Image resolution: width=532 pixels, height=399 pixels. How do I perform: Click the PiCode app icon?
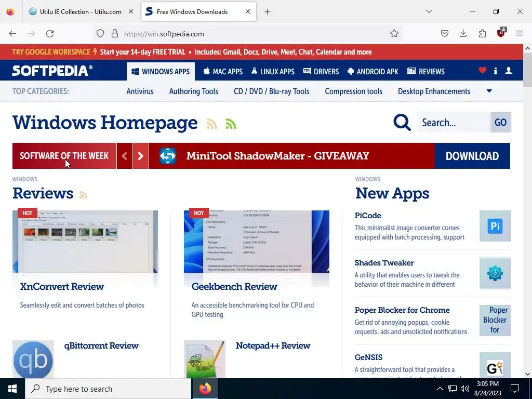tap(495, 226)
